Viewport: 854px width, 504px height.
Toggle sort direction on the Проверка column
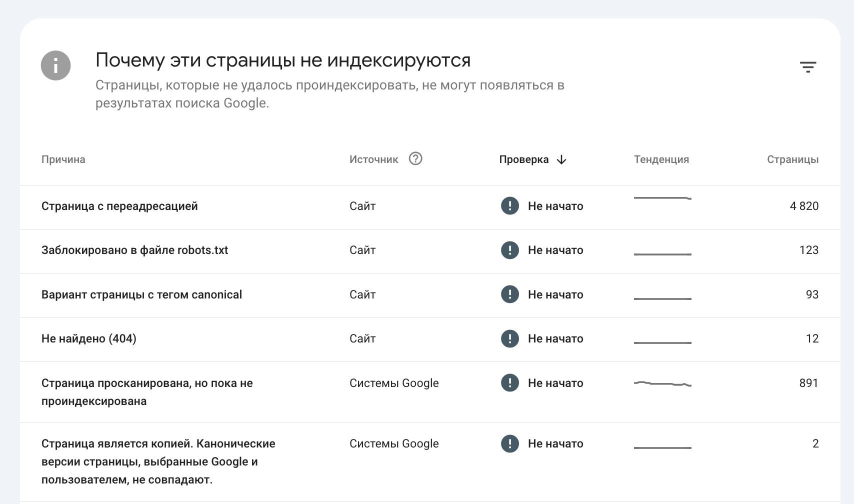[532, 159]
